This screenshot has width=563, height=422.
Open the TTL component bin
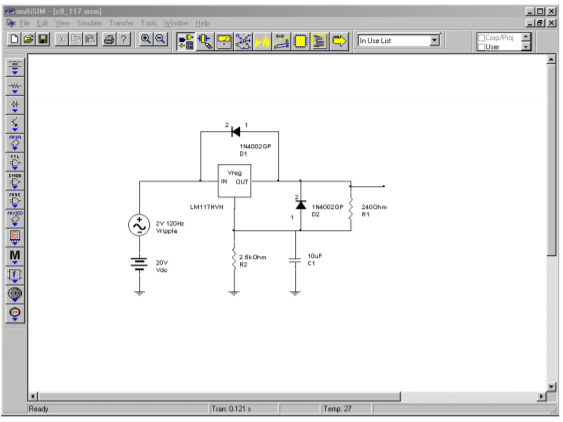coord(15,162)
